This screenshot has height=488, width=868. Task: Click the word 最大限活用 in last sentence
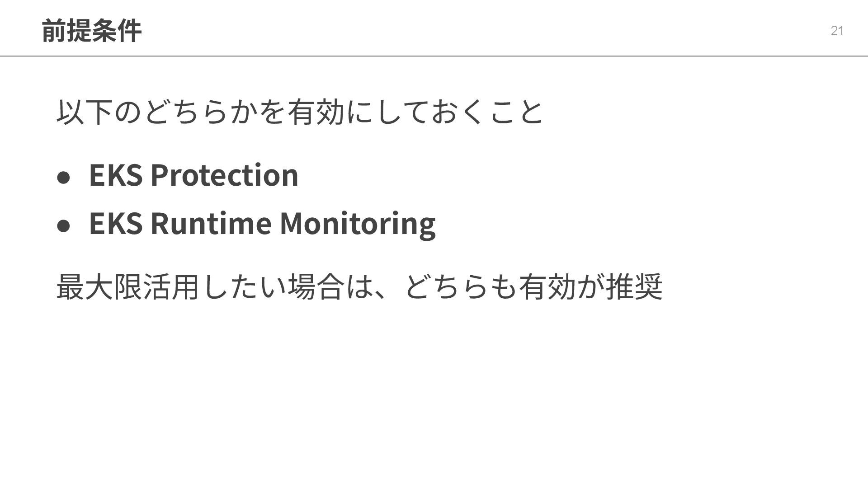pos(128,286)
